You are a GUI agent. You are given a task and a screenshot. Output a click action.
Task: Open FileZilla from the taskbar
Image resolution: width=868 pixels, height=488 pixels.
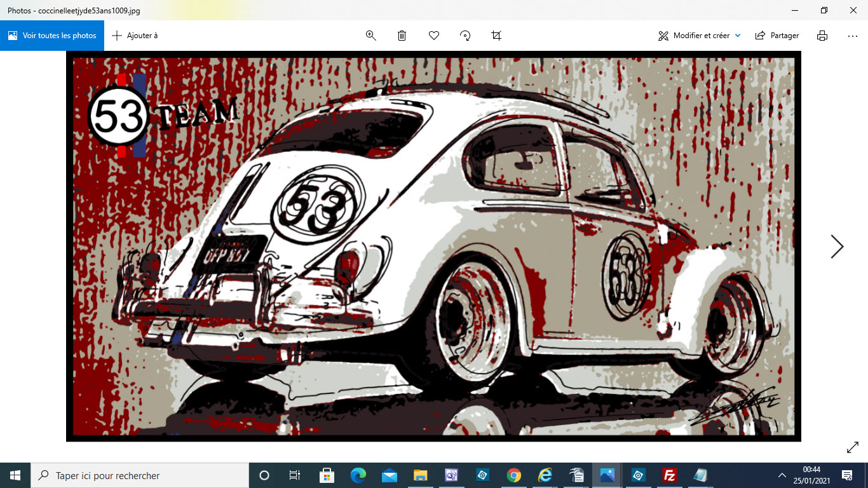tap(669, 475)
